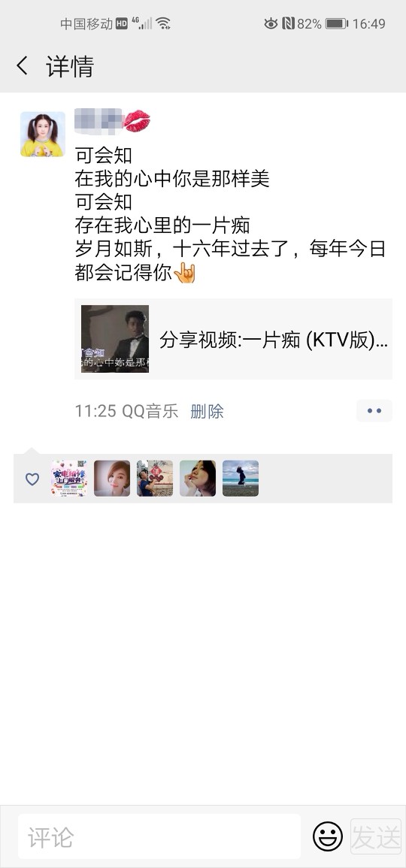Open second liker's short-hair woman avatar

point(112,478)
